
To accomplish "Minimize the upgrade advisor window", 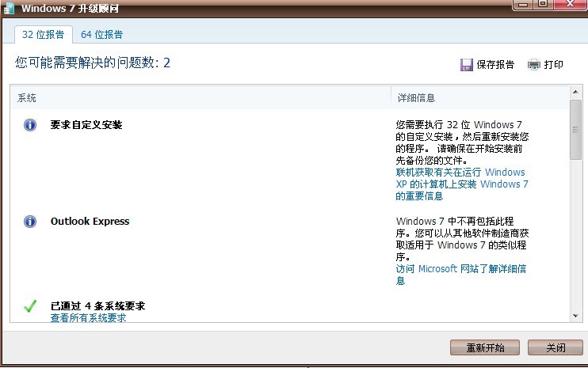I will 523,5.
